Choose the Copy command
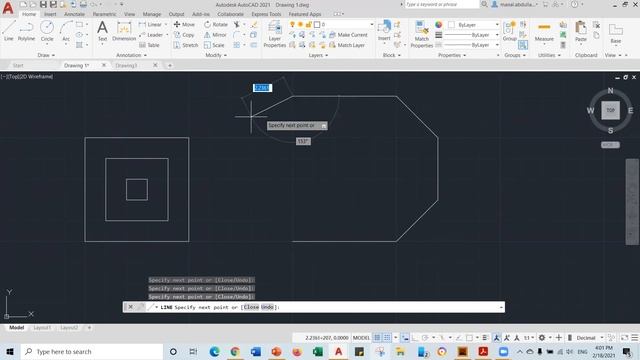The height and width of the screenshot is (360, 640). tap(184, 35)
